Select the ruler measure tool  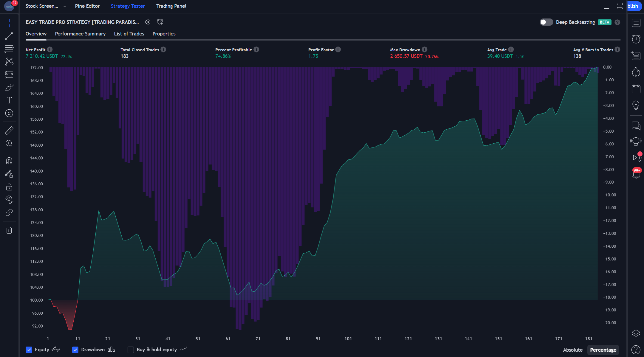pyautogui.click(x=9, y=130)
